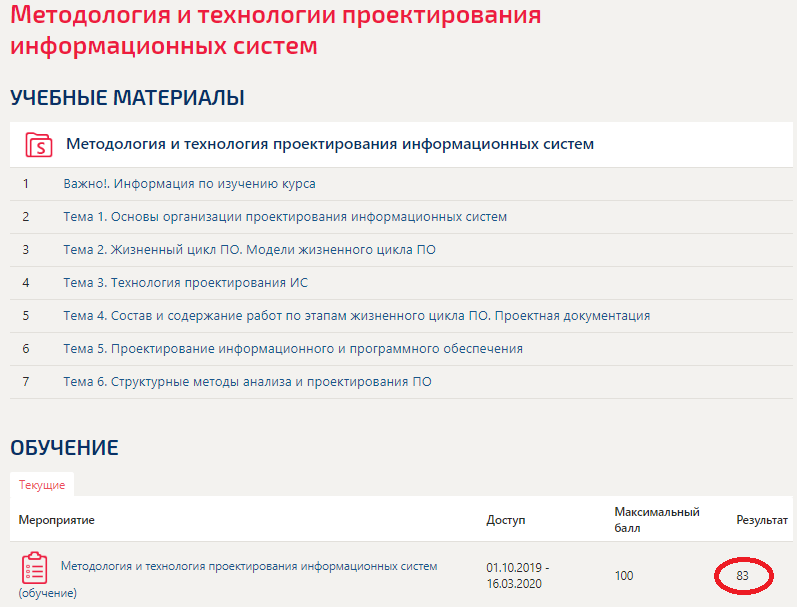Open Тема 5 Проектирование информационного обеспечения
The height and width of the screenshot is (607, 797).
tap(293, 349)
